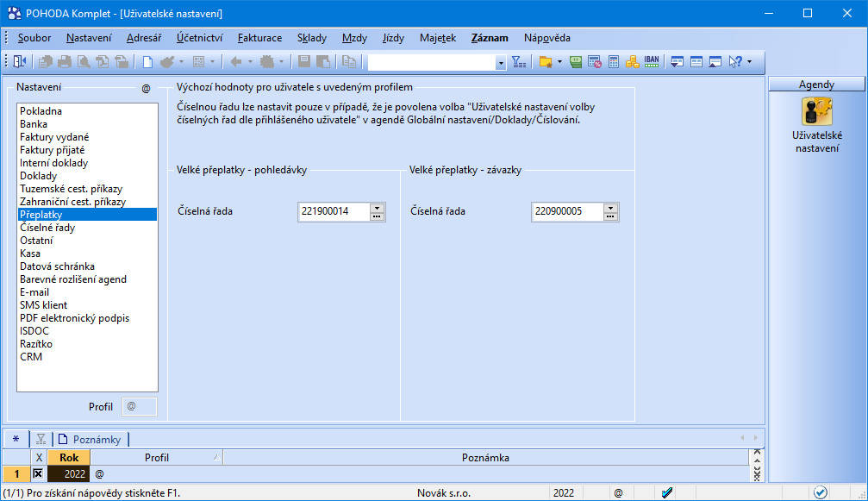Screen dimensions: 868x501
Task: Click the gold coins toolbar icon
Action: coord(632,61)
